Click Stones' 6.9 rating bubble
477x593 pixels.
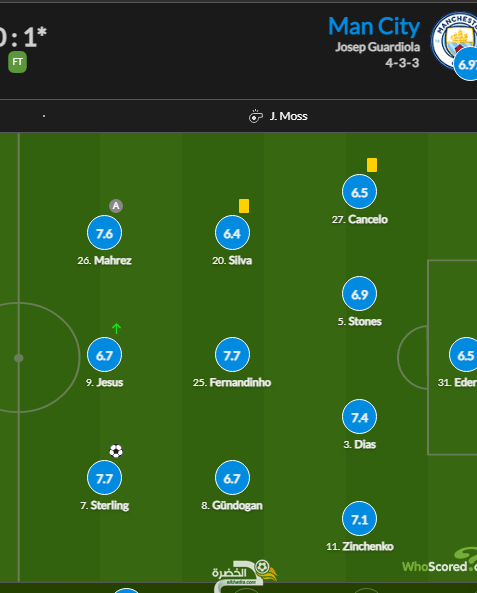pos(359,294)
